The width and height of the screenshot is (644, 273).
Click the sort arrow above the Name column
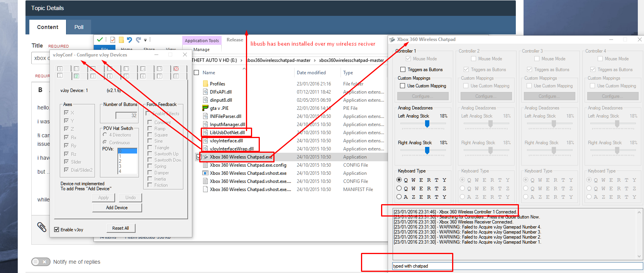(244, 68)
